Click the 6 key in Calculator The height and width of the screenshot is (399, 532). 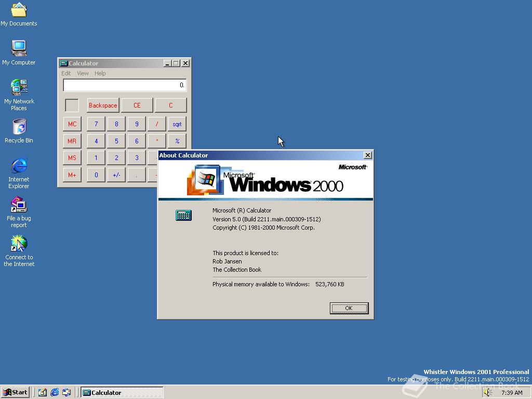point(137,141)
